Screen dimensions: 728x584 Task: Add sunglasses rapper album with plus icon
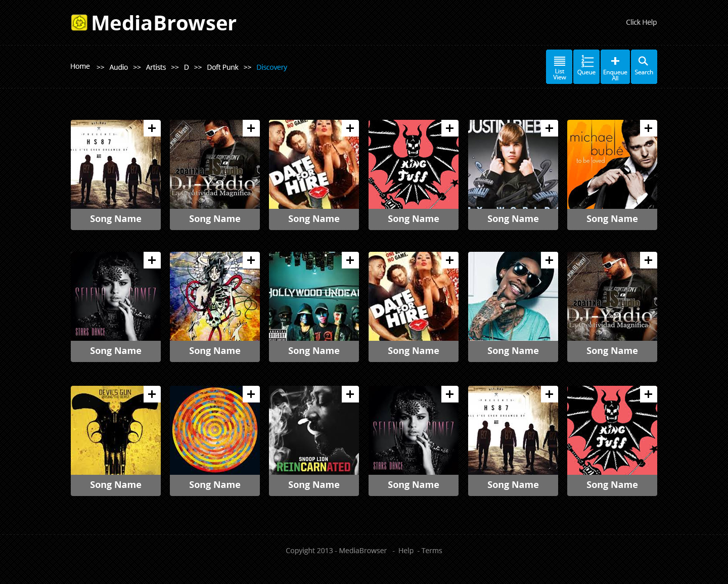point(550,260)
